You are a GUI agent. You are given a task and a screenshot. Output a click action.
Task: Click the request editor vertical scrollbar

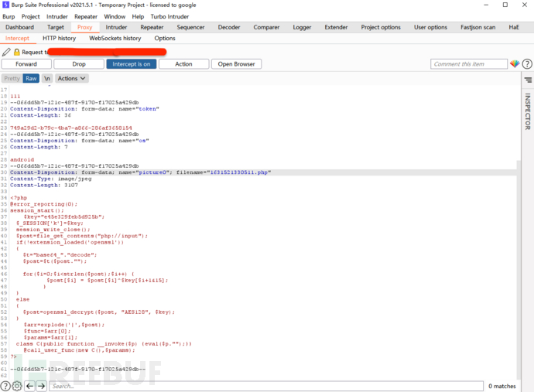519,269
